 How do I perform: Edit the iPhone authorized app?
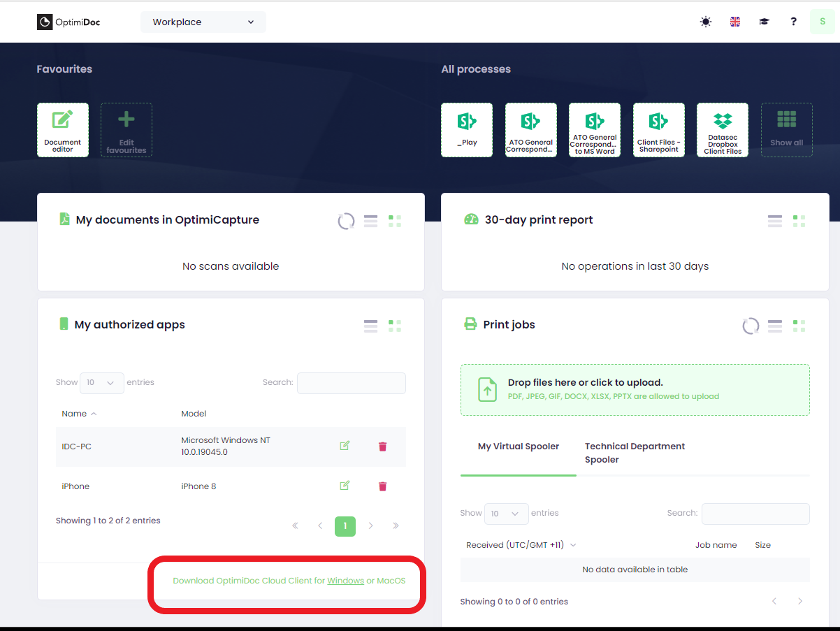(x=345, y=486)
